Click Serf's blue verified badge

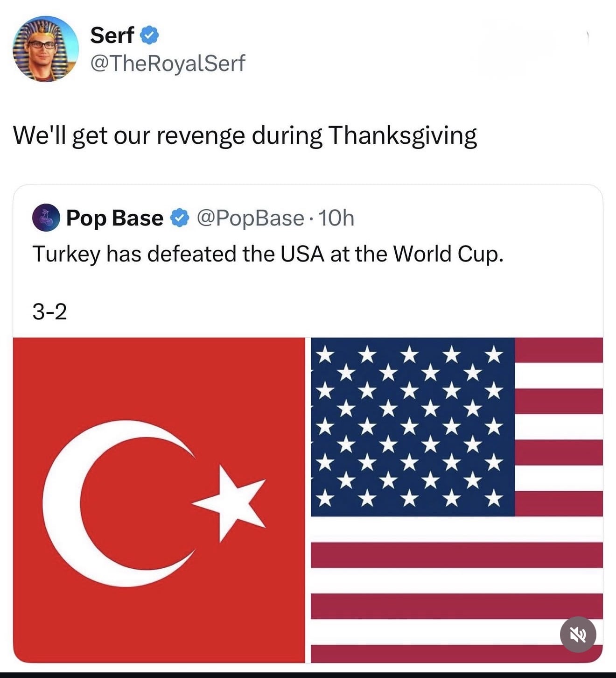(x=149, y=35)
